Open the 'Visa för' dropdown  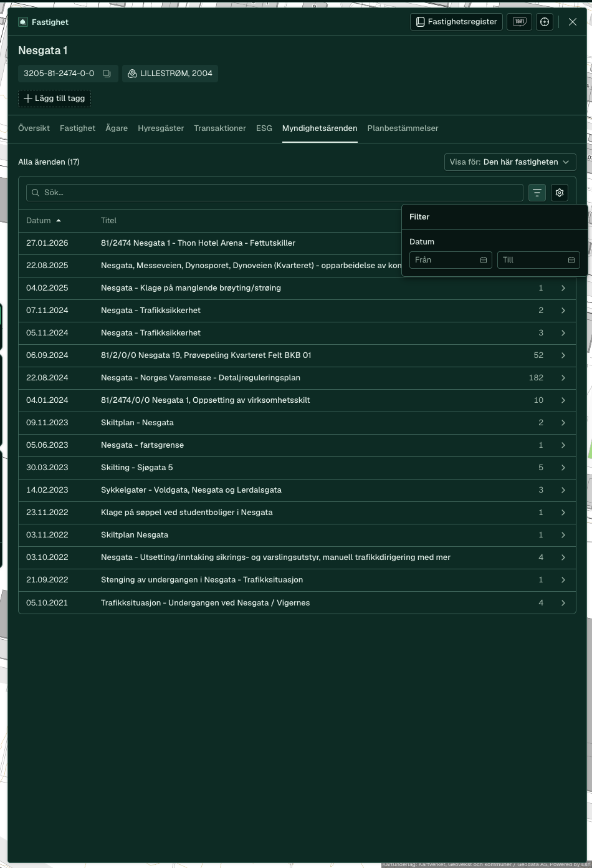(x=510, y=162)
